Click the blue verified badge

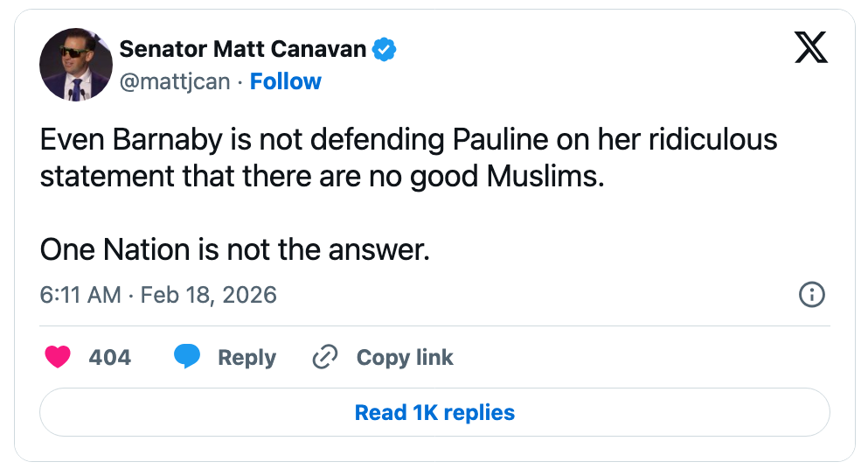click(385, 50)
